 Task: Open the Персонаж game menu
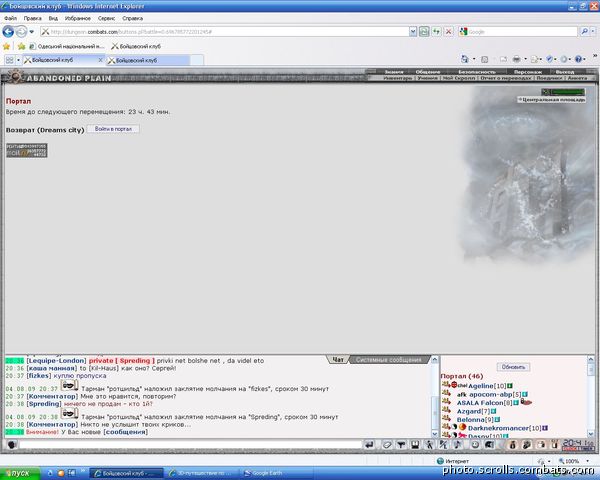point(528,72)
